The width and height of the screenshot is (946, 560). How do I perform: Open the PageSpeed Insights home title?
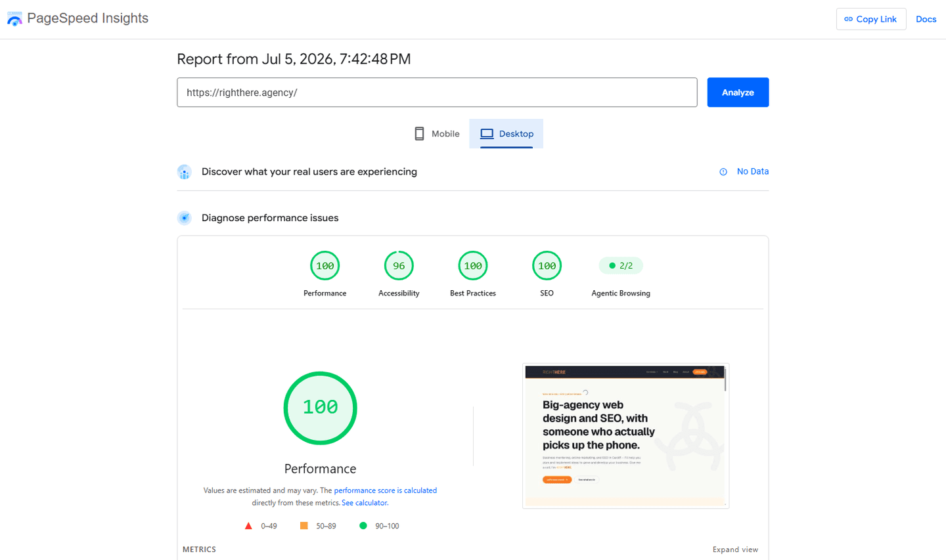[x=87, y=18]
